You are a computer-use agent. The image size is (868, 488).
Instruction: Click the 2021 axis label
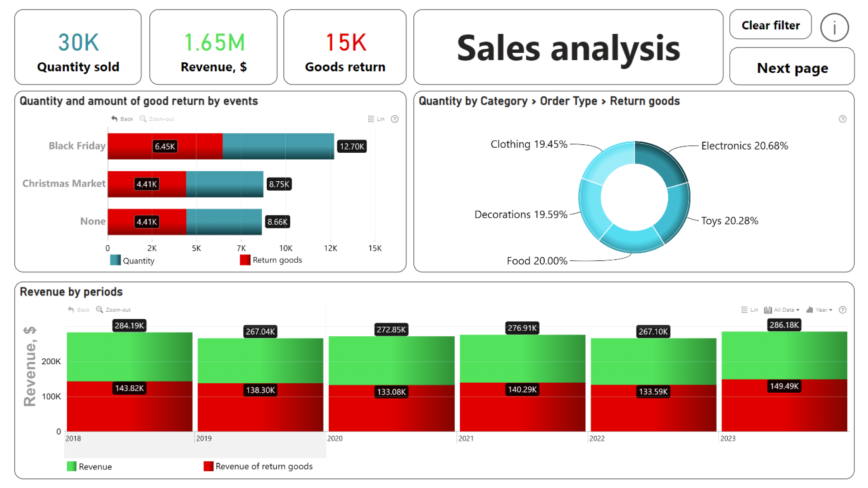click(x=466, y=438)
